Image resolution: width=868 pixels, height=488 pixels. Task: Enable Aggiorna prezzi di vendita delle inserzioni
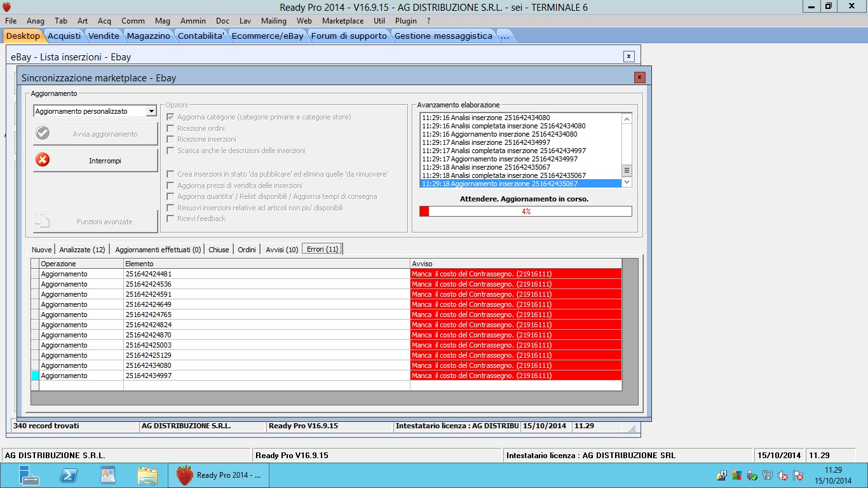coord(170,186)
